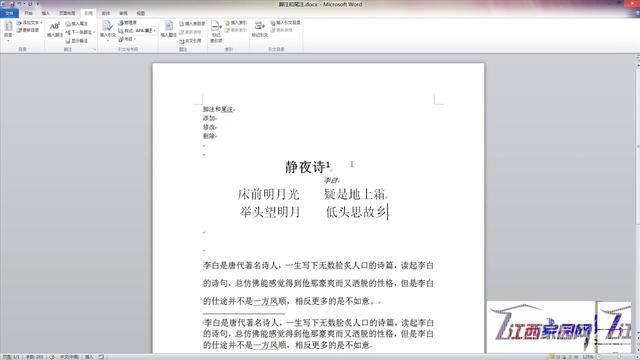640x360 pixels.
Task: Click Insert Endnote (插入尾注)
Action: tap(77, 24)
